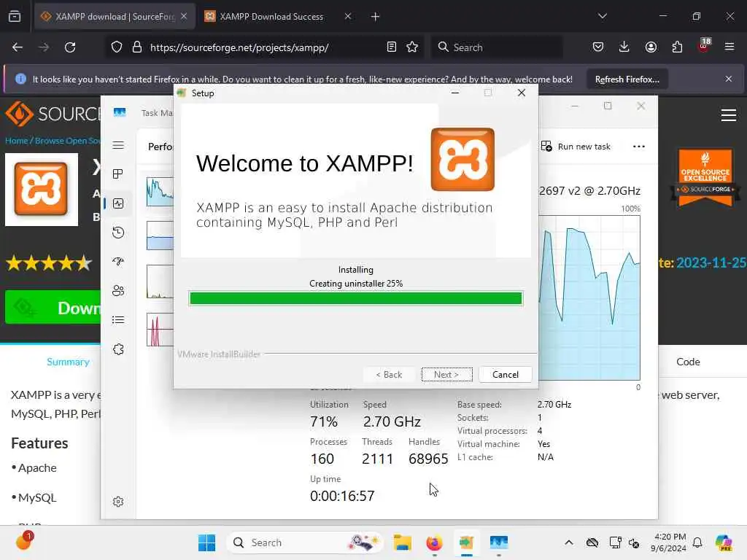Screen dimensions: 747x560
Task: Open notifications bell in taskbar
Action: tap(697, 542)
